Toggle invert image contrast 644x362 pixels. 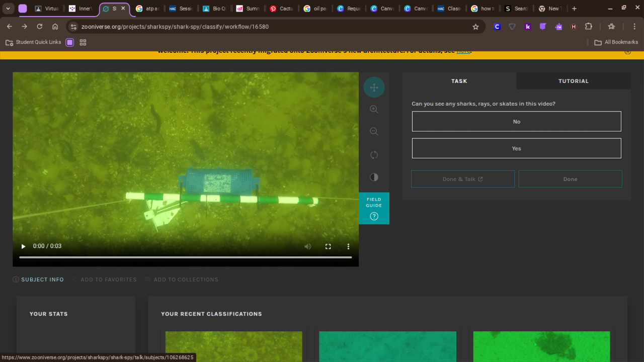pos(374,177)
